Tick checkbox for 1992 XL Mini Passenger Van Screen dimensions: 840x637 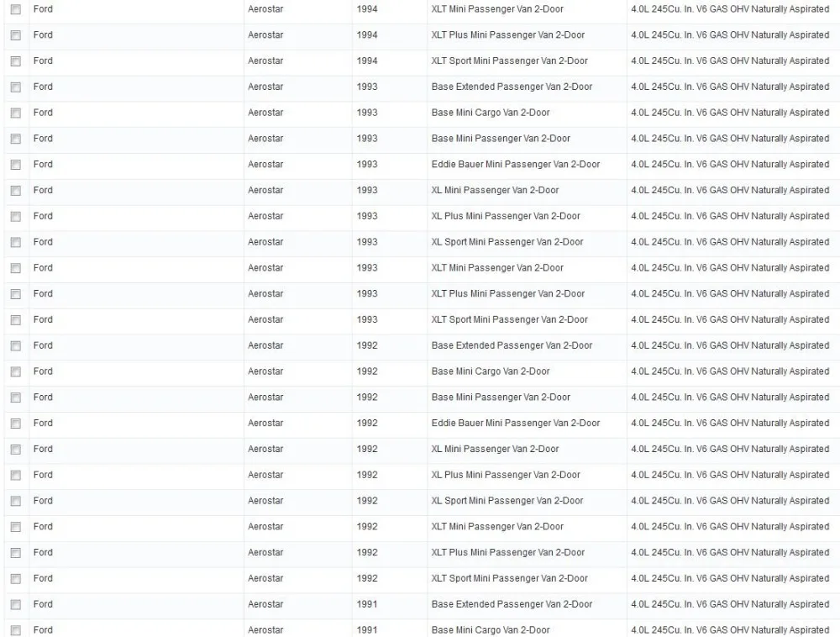point(15,450)
